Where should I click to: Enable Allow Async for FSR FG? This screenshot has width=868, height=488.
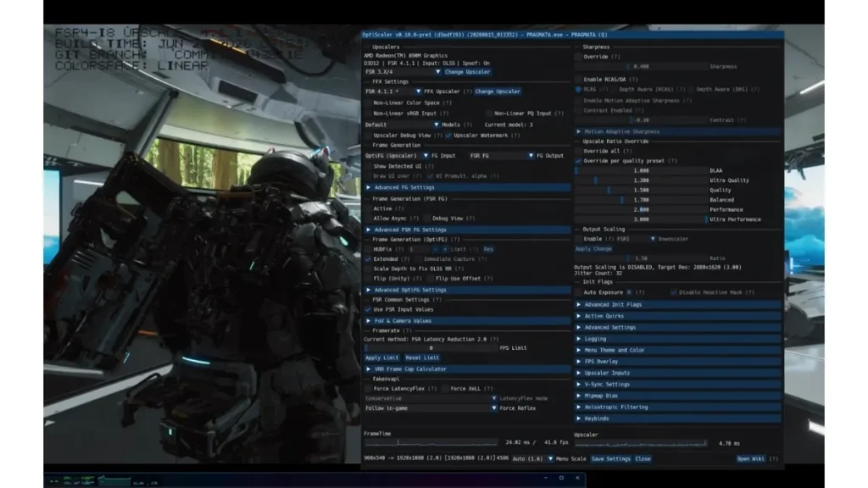[x=369, y=218]
